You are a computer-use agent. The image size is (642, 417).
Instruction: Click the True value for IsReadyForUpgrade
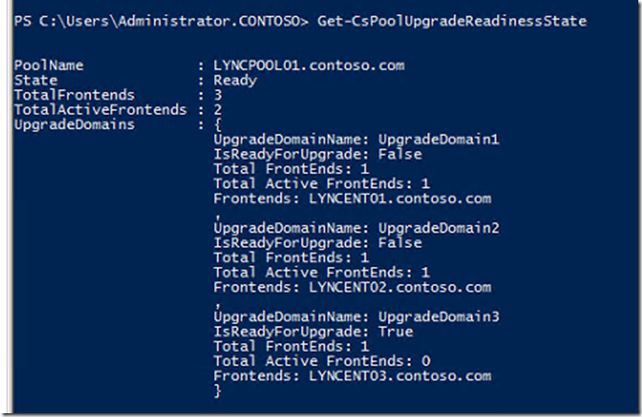pos(396,332)
